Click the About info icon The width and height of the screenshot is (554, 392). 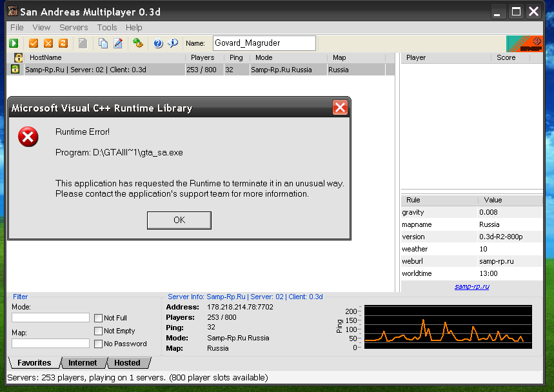173,43
